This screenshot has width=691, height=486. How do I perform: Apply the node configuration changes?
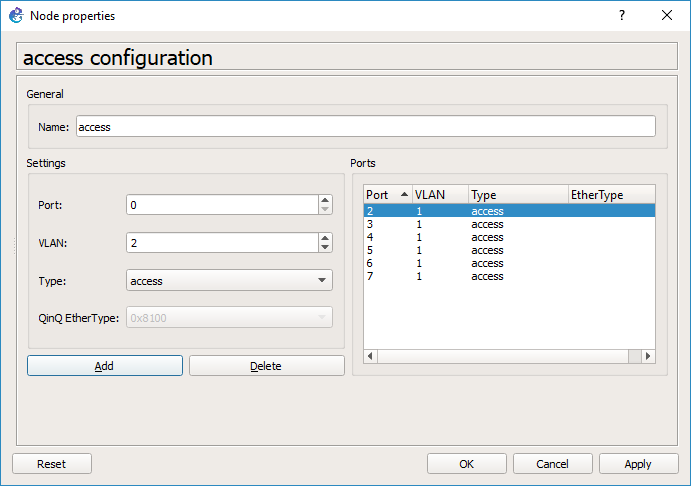pyautogui.click(x=637, y=464)
